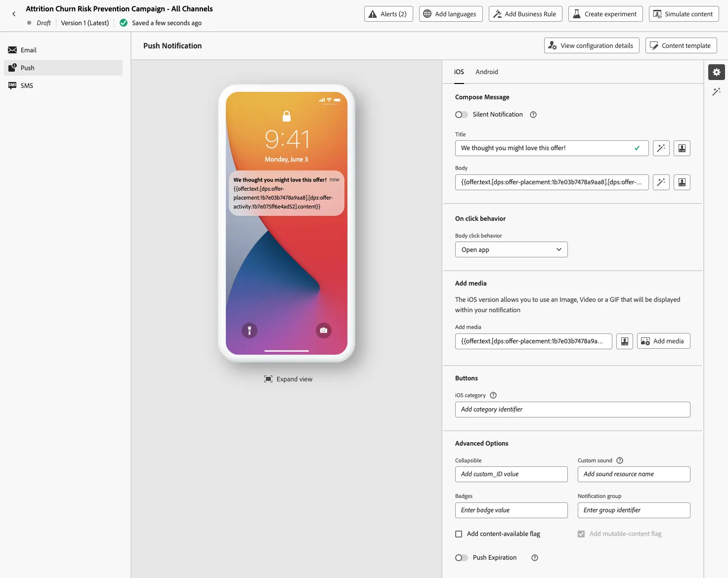Click the Add mutable-content flag checkbox
This screenshot has height=578, width=728.
pos(581,534)
